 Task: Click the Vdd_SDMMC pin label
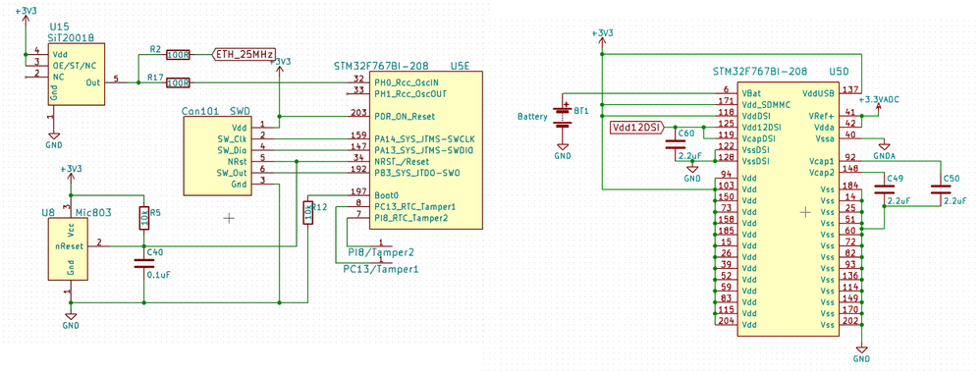pyautogui.click(x=766, y=105)
